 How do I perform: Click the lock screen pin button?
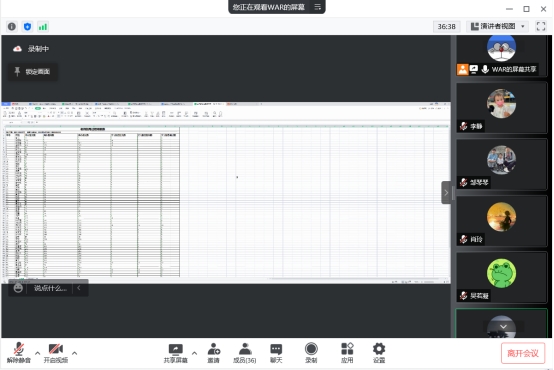tap(33, 72)
